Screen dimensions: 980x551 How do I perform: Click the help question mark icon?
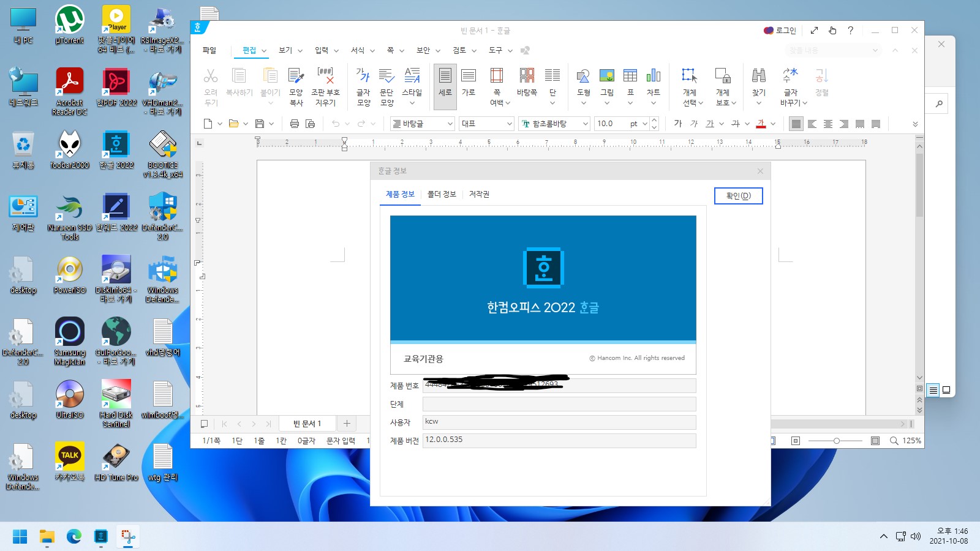tap(850, 31)
